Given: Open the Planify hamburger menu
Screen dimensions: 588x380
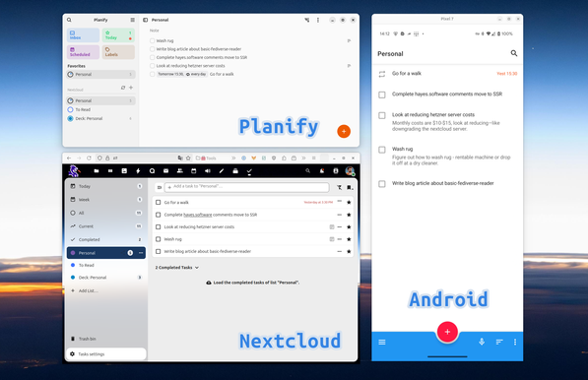Looking at the screenshot, I should point(132,20).
